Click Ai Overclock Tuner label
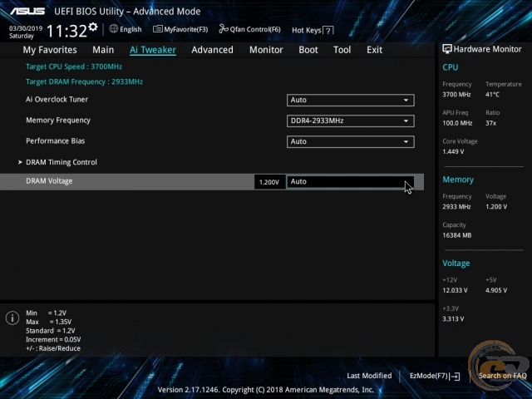Image resolution: width=532 pixels, height=399 pixels. click(x=57, y=100)
